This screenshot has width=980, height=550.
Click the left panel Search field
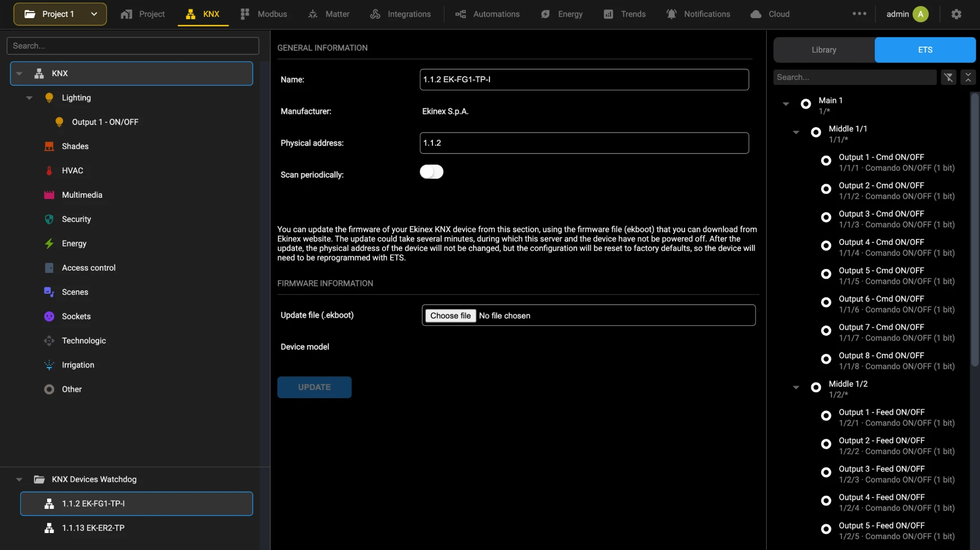pyautogui.click(x=133, y=46)
